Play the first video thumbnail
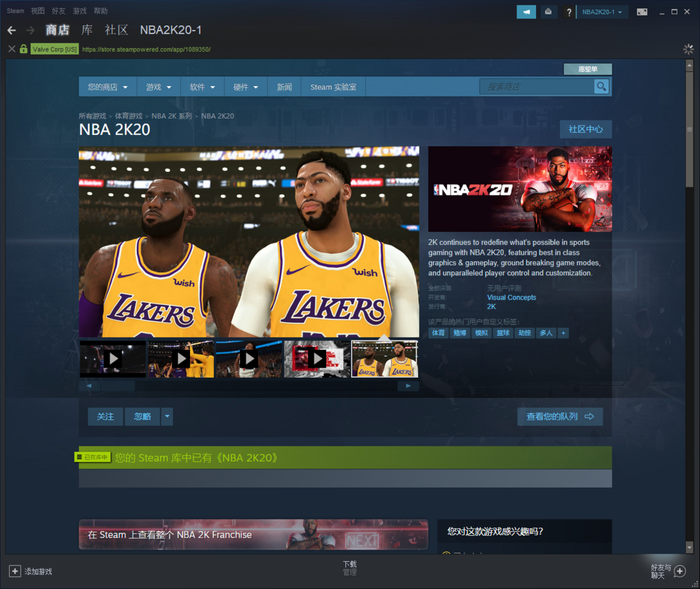The image size is (700, 589). [x=113, y=358]
